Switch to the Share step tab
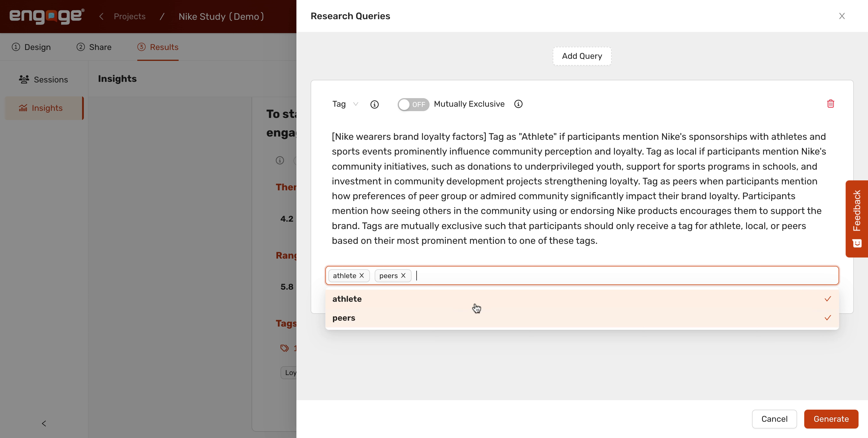The image size is (868, 438). 94,47
